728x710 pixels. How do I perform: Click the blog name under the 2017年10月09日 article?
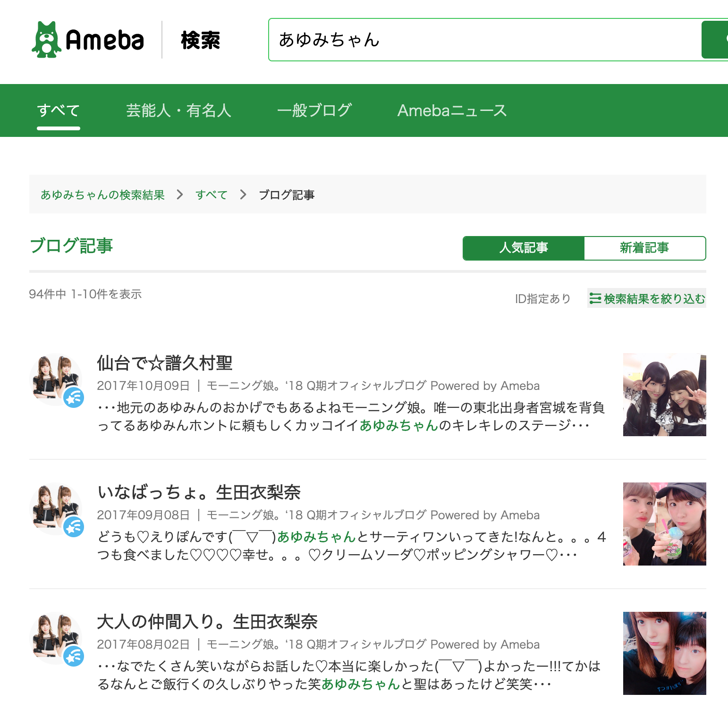373,386
